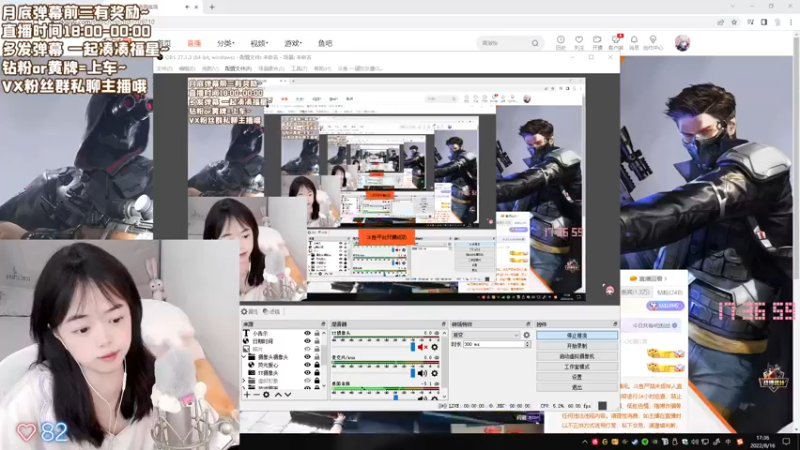The width and height of the screenshot is (800, 450).
Task: Collapse the 摄像头 folder group in sources
Action: [x=244, y=357]
